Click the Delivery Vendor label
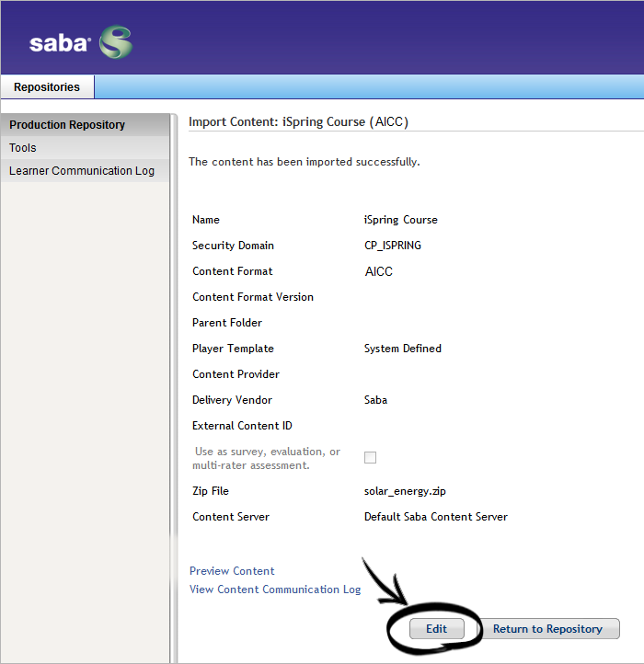Image resolution: width=644 pixels, height=664 pixels. (232, 400)
